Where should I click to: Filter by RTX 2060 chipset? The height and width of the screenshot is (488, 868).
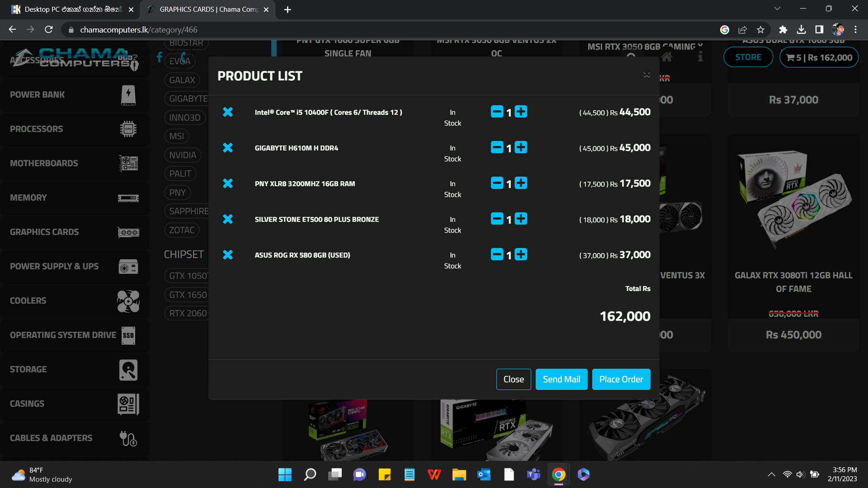click(187, 313)
